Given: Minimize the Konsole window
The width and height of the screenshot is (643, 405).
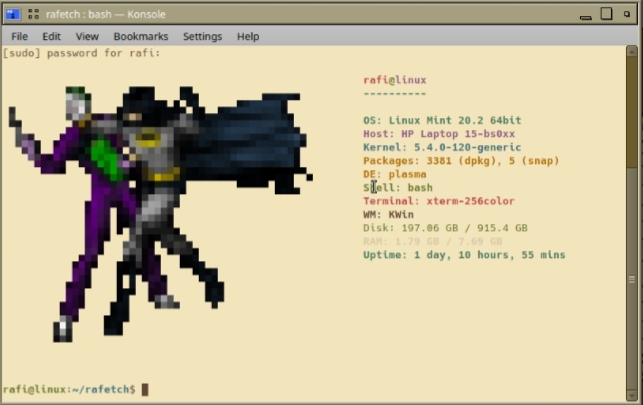Looking at the screenshot, I should click(586, 17).
